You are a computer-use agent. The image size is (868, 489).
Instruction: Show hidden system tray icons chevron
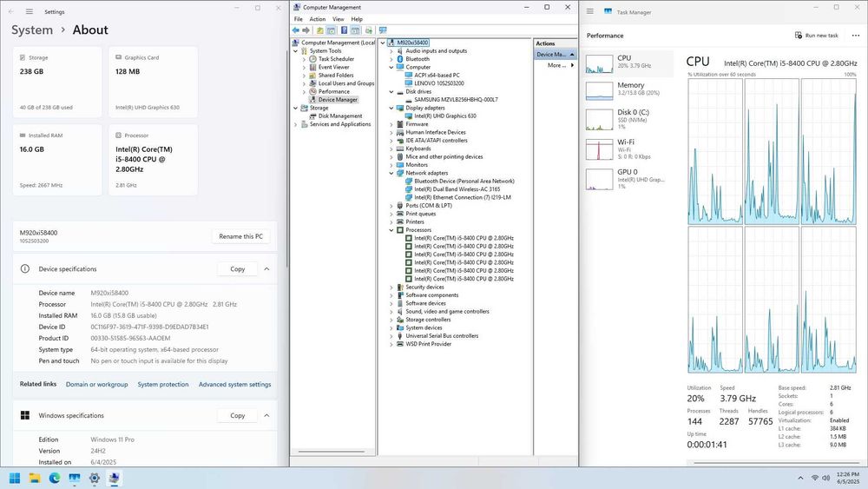point(800,478)
